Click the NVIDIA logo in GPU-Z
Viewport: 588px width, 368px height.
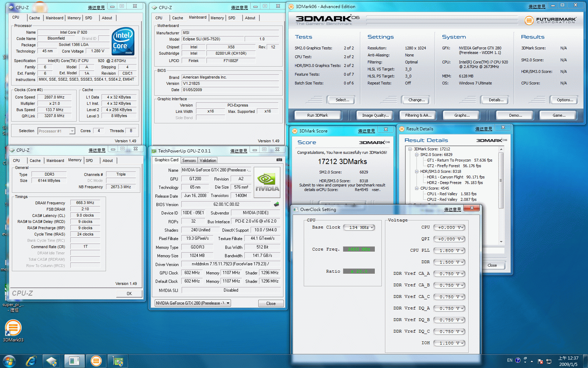(x=267, y=183)
